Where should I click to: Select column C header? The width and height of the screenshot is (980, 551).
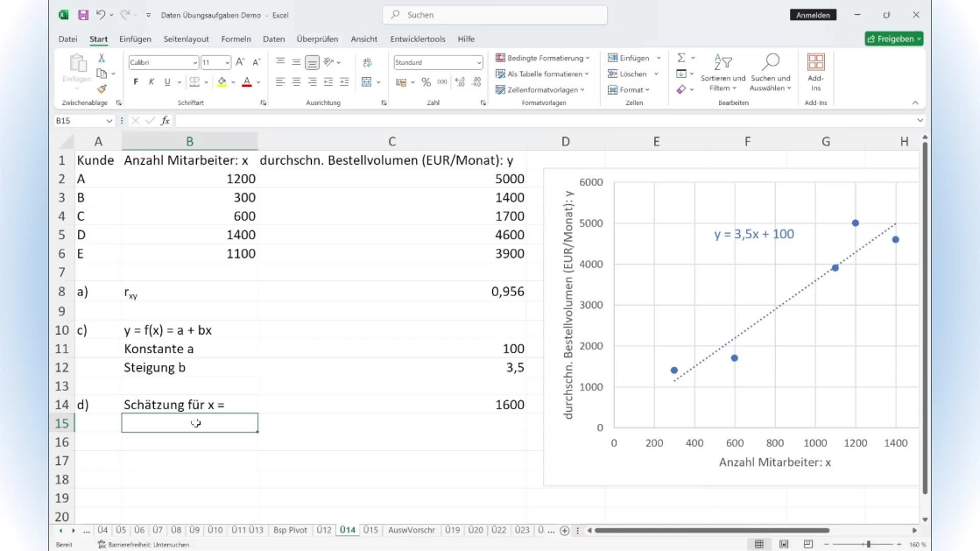pos(391,141)
